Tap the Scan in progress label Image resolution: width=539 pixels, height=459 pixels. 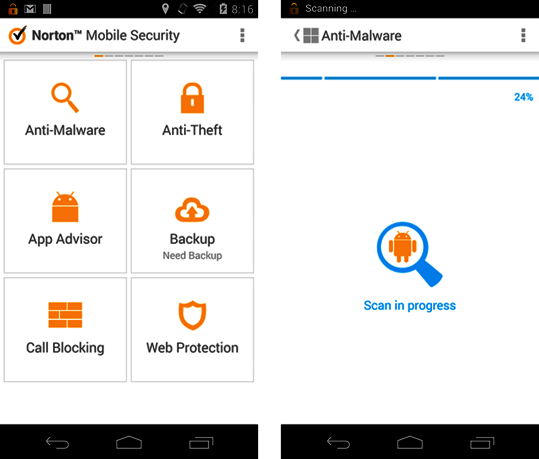[409, 305]
